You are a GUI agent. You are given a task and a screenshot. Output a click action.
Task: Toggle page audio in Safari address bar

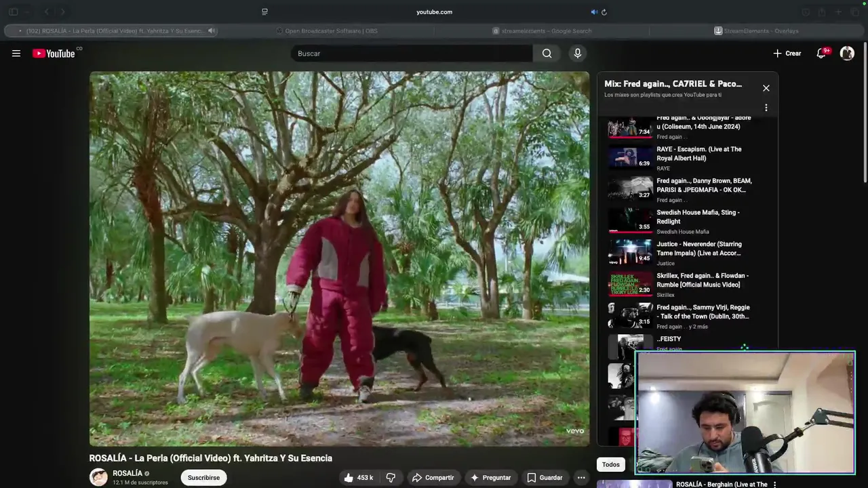point(594,12)
